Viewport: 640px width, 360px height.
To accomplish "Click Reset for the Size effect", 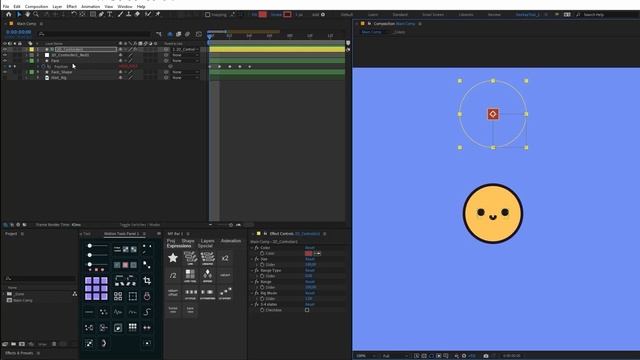I will [310, 259].
